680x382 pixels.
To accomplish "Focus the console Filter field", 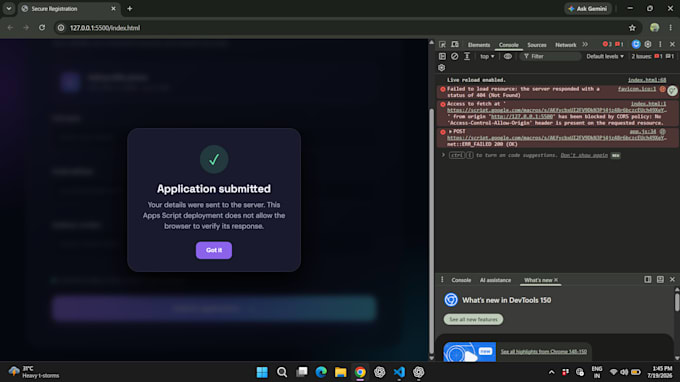I will click(x=551, y=56).
